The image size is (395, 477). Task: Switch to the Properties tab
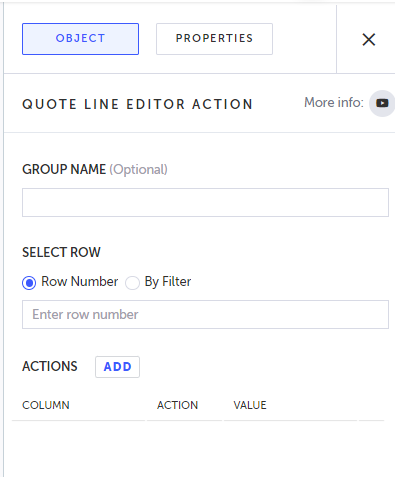point(214,39)
